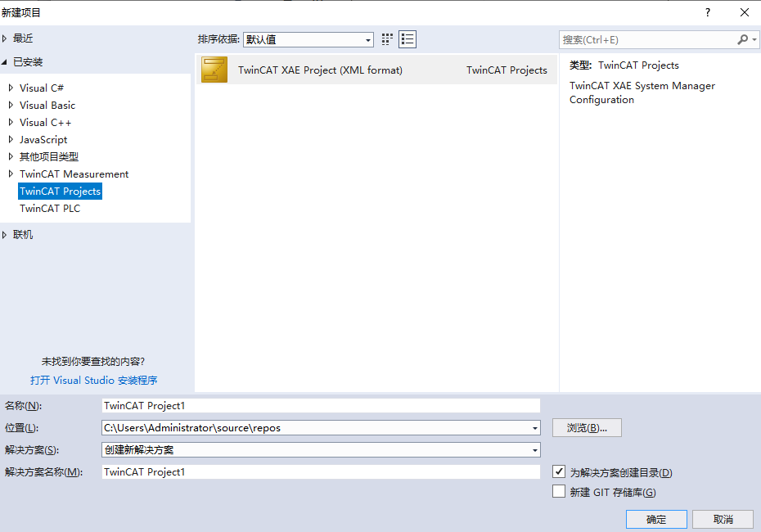
Task: Switch to the small icons grid view
Action: (x=387, y=39)
